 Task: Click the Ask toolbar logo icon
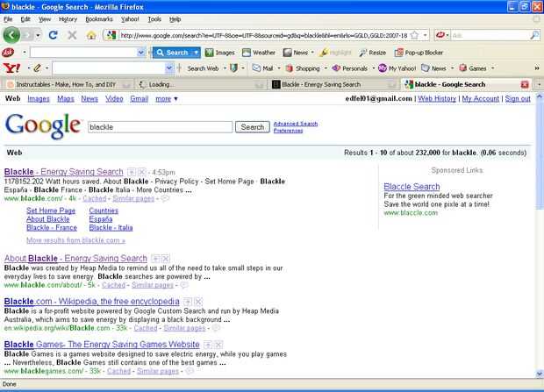8,53
